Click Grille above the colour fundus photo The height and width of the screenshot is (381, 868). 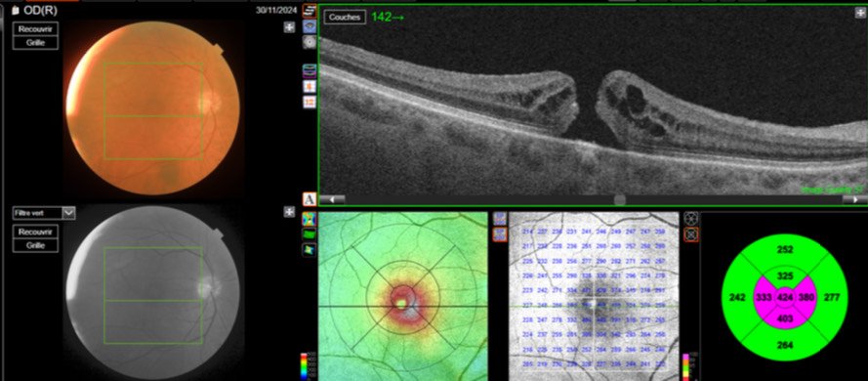tap(35, 43)
